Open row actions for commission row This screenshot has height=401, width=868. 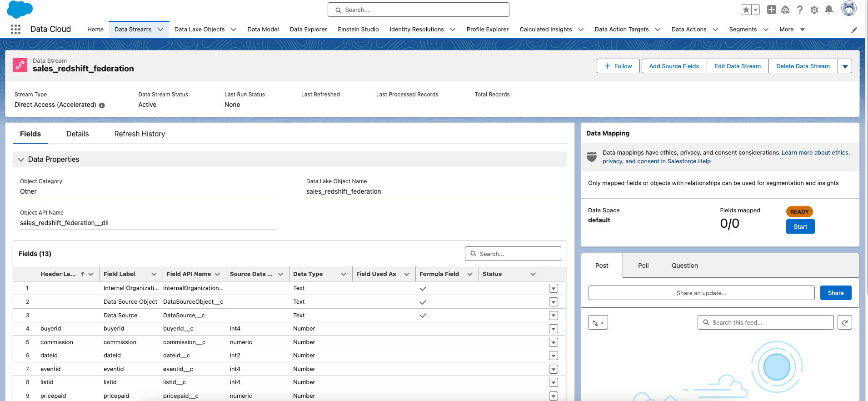point(554,342)
